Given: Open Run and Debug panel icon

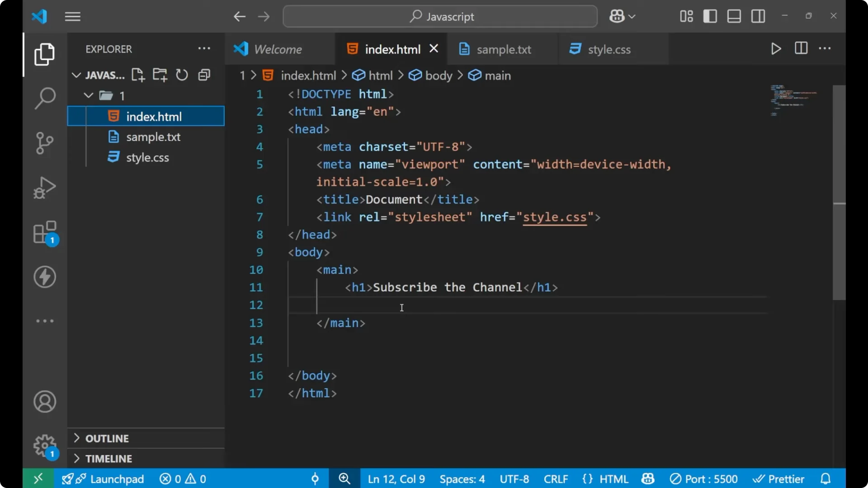Looking at the screenshot, I should pos(44,187).
